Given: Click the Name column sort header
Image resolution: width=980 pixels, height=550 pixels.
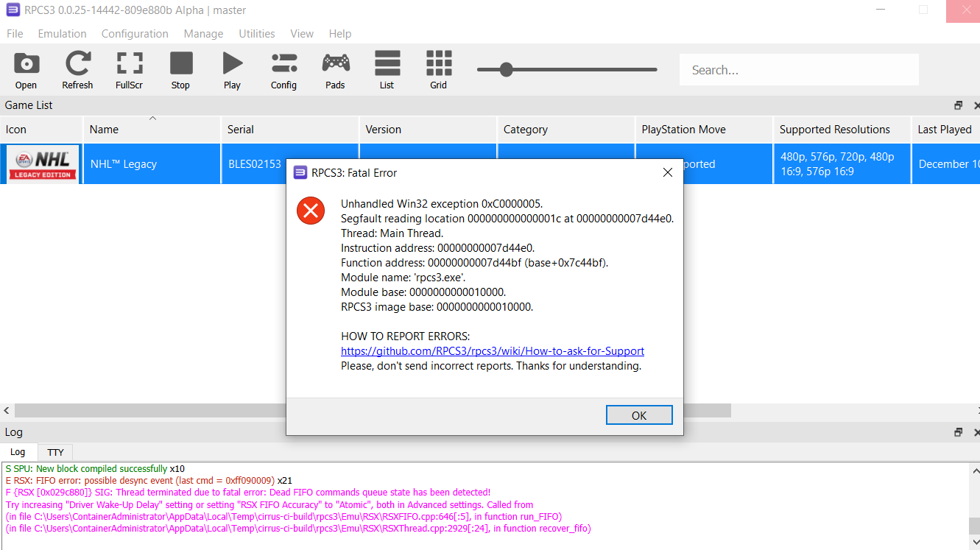Looking at the screenshot, I should pos(152,130).
